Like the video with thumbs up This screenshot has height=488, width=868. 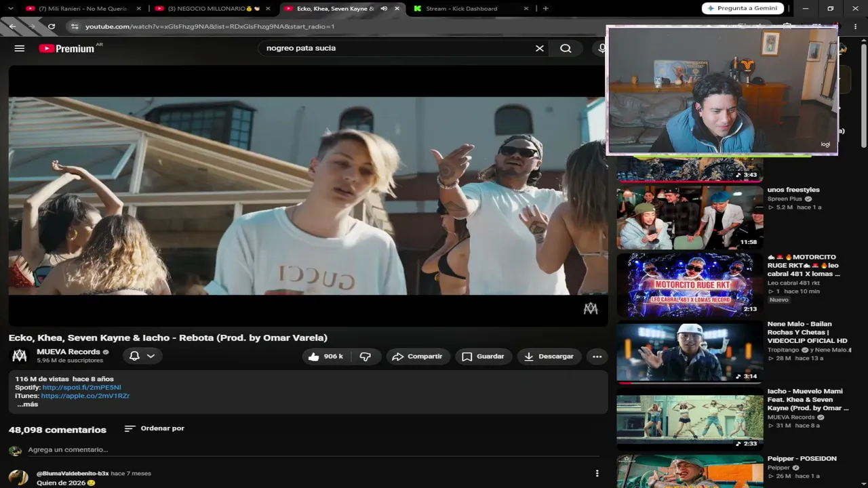325,357
